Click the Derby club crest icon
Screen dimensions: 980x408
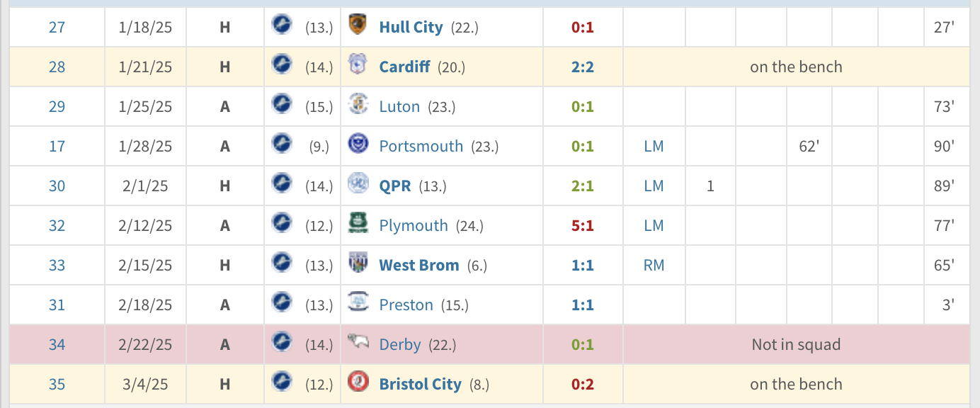coord(358,343)
